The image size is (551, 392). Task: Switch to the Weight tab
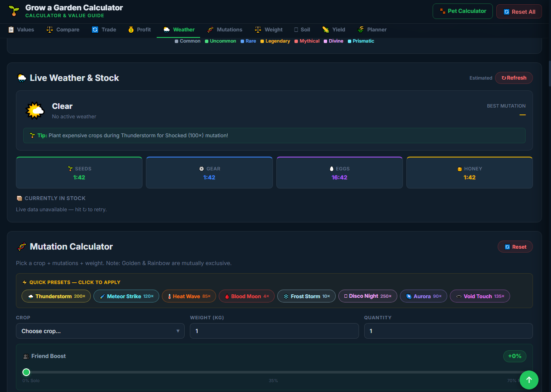[269, 30]
